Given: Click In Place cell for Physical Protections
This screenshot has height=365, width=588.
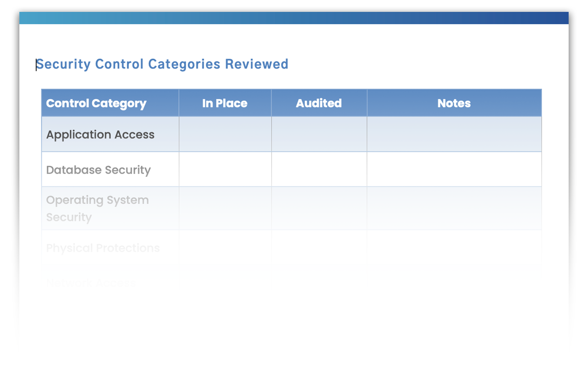Looking at the screenshot, I should (x=225, y=248).
